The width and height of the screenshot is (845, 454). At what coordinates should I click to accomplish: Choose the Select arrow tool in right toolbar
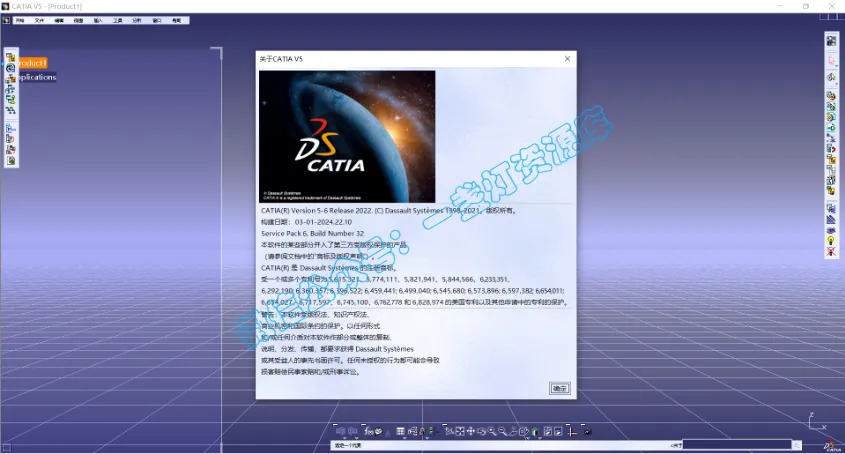click(x=831, y=60)
